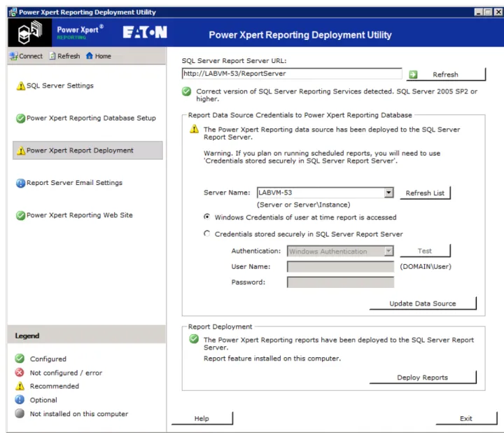The image size is (504, 433).
Task: Click the Recommended legend warning icon
Action: click(x=20, y=386)
